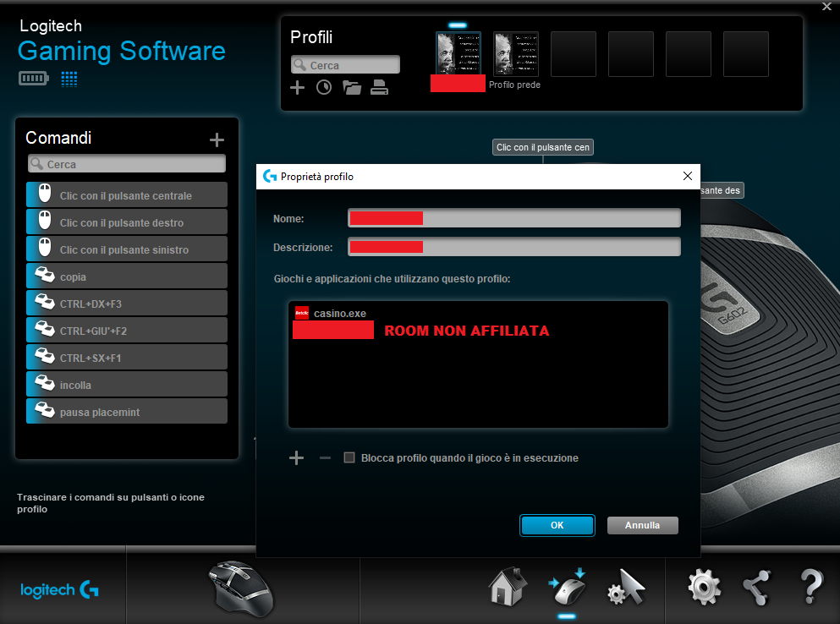Click the import/export profile folder icon
Image resolution: width=840 pixels, height=624 pixels.
351,87
